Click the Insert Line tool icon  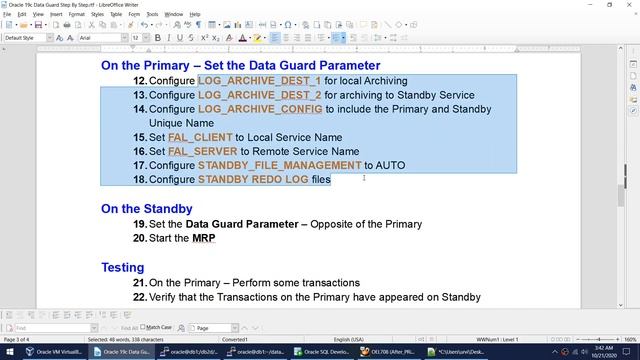click(x=387, y=25)
